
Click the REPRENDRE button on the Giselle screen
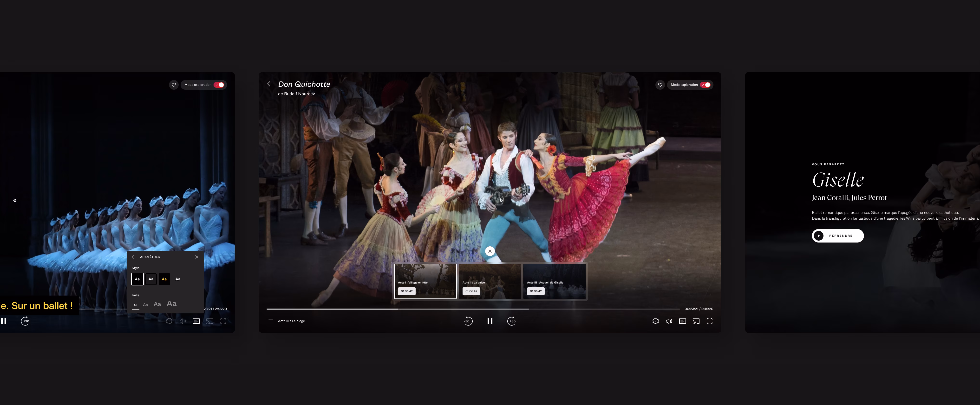click(838, 236)
